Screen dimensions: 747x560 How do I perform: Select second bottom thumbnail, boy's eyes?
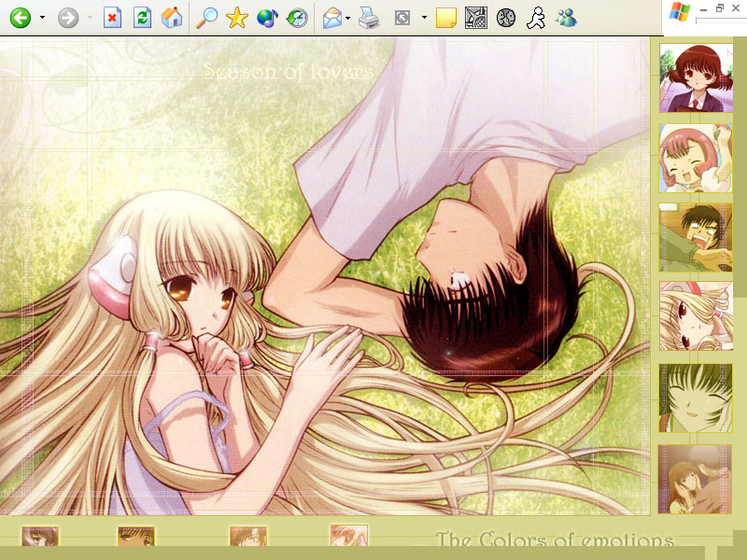click(x=136, y=536)
